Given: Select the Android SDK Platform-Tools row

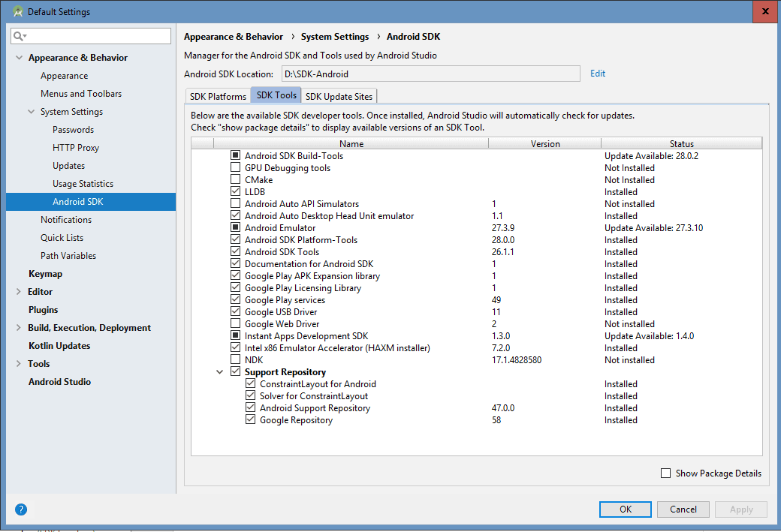Looking at the screenshot, I should click(477, 239).
